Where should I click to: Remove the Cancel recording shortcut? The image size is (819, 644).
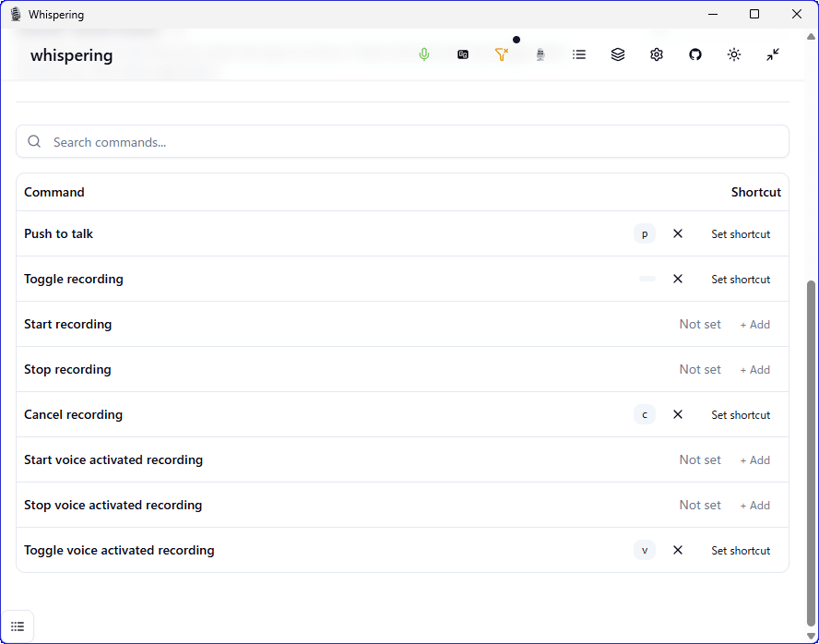678,414
